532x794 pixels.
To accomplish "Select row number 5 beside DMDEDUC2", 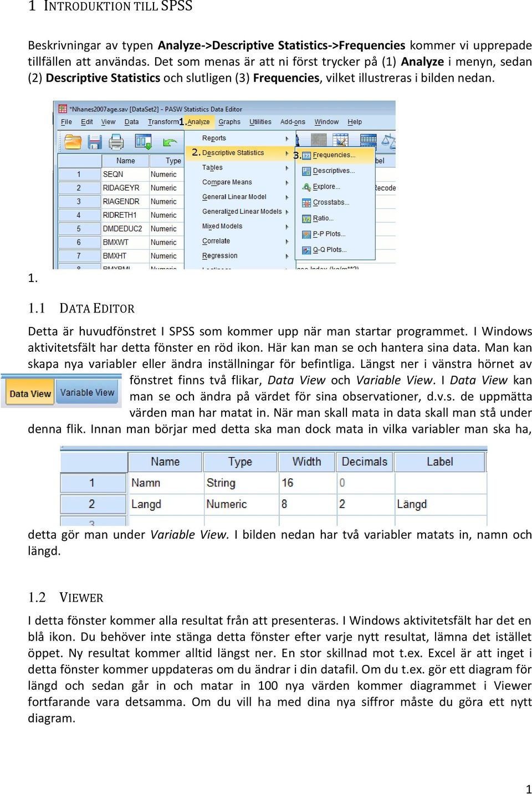I will click(x=79, y=228).
